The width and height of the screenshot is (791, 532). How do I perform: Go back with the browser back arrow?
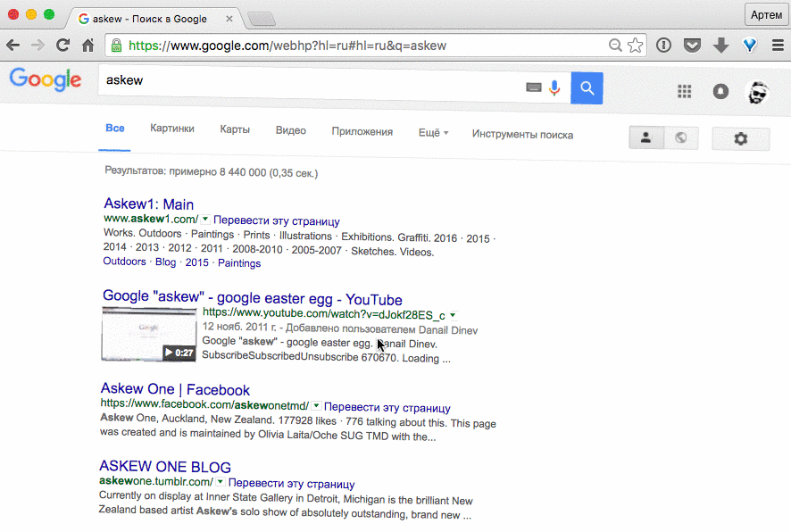point(13,46)
